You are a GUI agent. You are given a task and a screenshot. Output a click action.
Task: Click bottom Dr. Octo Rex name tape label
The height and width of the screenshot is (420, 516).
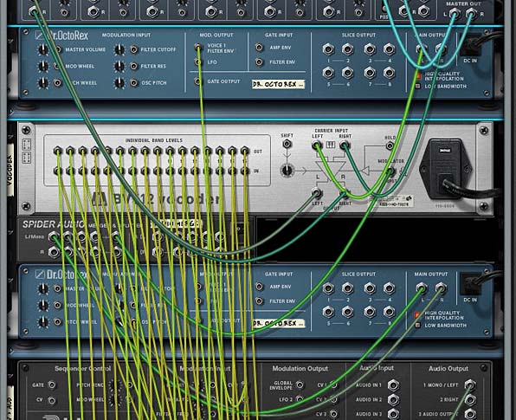[279, 323]
